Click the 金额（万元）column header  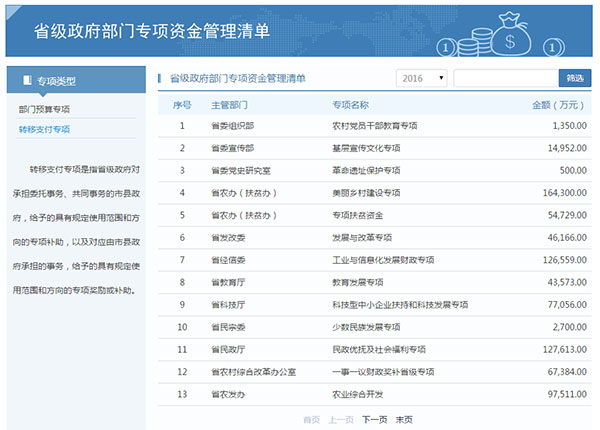pyautogui.click(x=558, y=104)
